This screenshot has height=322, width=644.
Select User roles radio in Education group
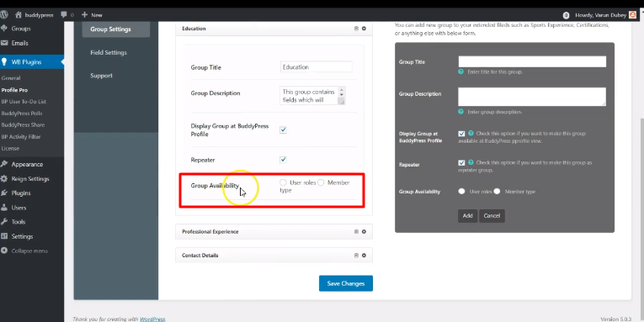283,182
